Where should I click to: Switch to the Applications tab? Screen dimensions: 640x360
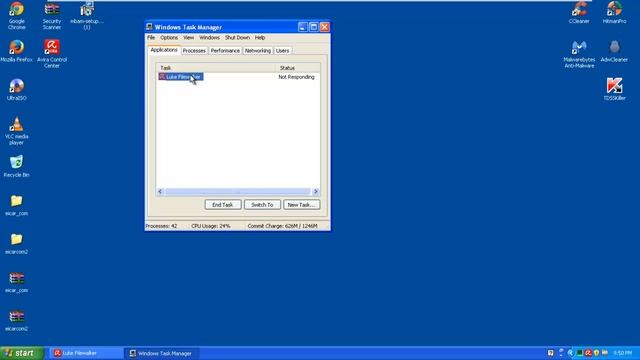point(164,50)
